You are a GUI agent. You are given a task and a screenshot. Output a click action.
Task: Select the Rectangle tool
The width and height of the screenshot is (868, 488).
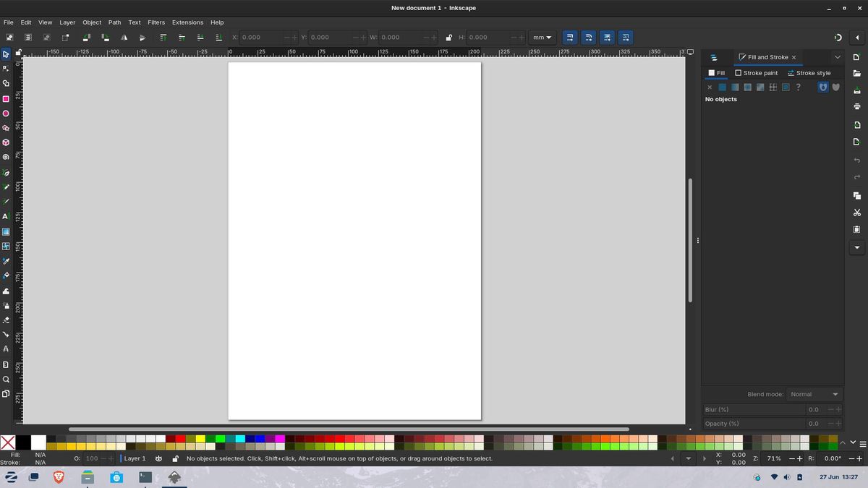pos(6,98)
